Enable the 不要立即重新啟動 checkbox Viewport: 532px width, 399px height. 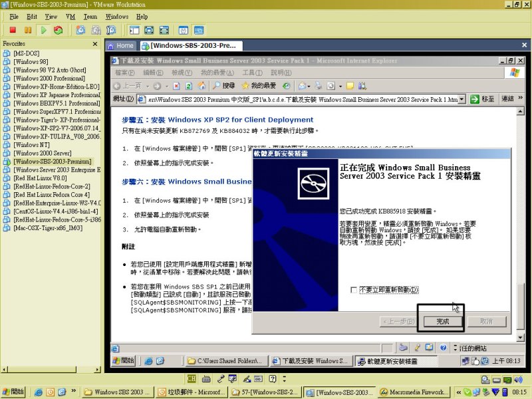coord(354,290)
